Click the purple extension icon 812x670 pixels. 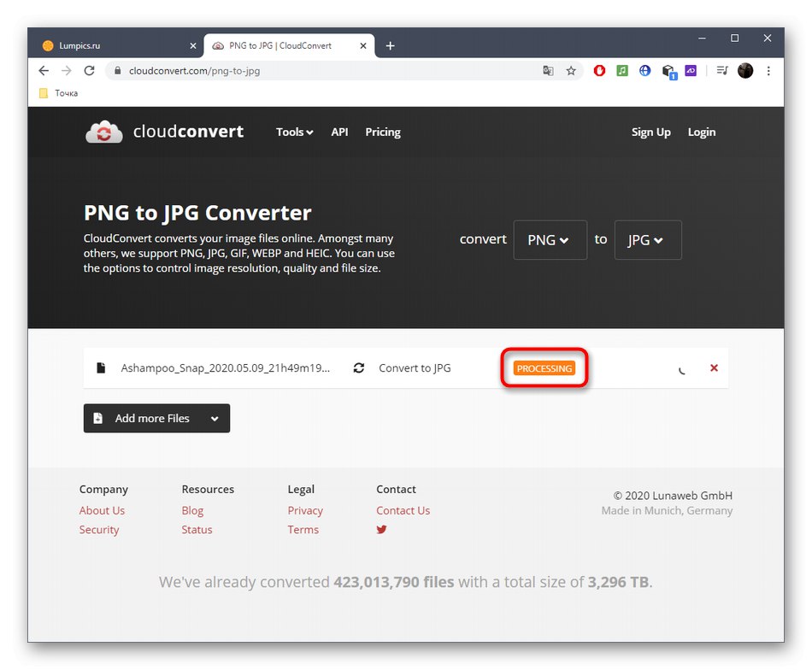pyautogui.click(x=691, y=70)
